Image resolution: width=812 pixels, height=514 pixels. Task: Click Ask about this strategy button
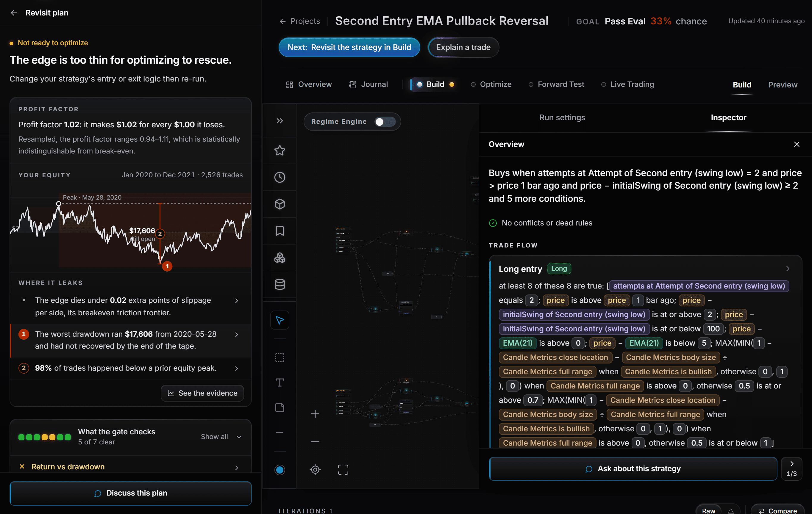[x=633, y=469]
